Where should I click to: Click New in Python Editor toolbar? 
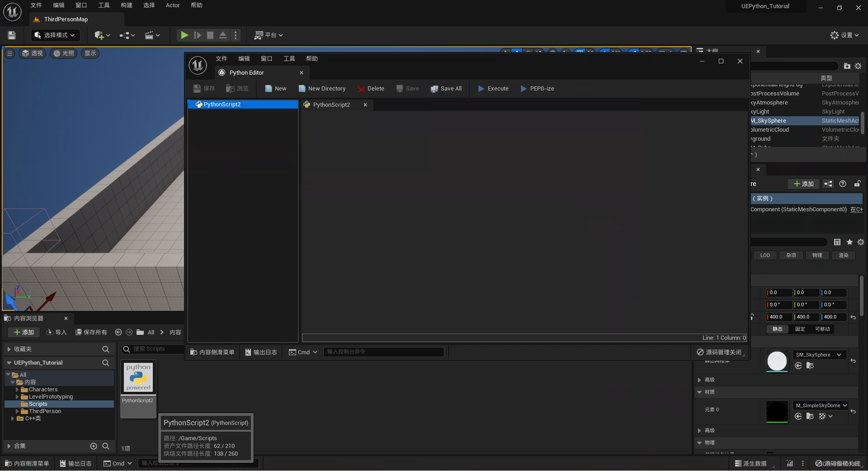[276, 89]
